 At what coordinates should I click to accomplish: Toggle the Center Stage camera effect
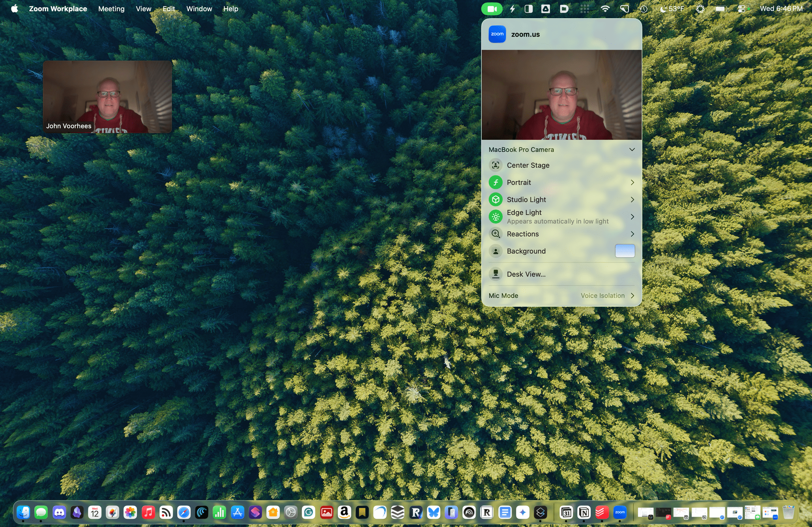[x=496, y=165]
